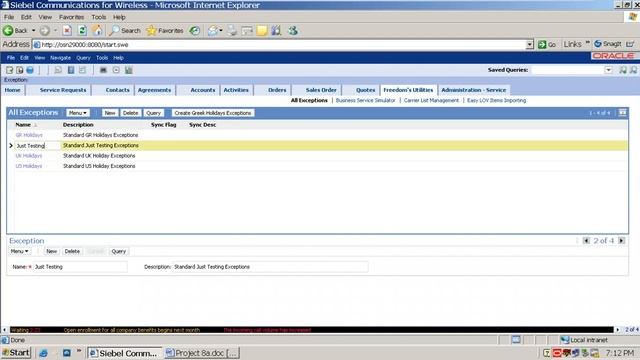Click the SnagIt toolbar icon

(608, 44)
